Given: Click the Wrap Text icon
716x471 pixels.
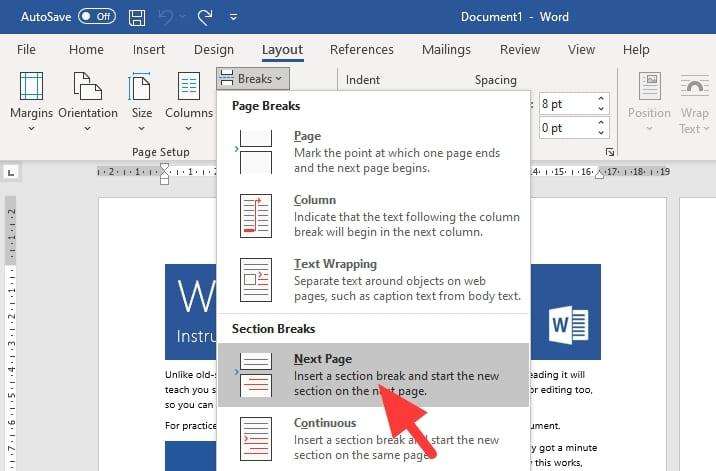Looking at the screenshot, I should point(695,86).
